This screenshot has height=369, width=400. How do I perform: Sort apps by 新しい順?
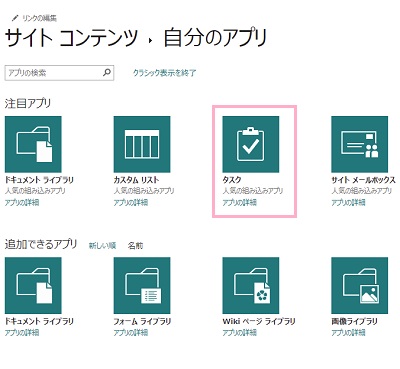tap(102, 246)
